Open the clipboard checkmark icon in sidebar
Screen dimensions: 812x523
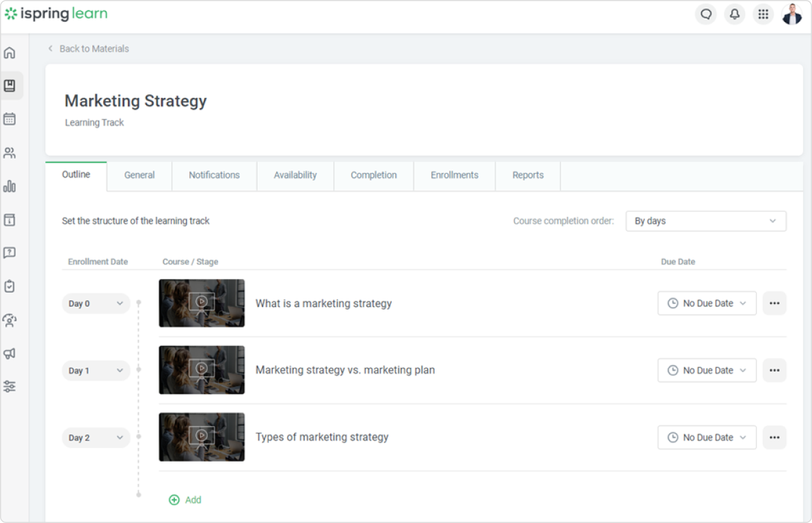[x=10, y=286]
